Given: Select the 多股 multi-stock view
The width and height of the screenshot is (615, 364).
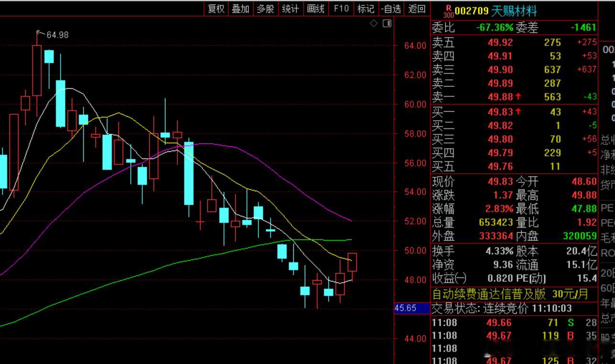Looking at the screenshot, I should [x=265, y=9].
